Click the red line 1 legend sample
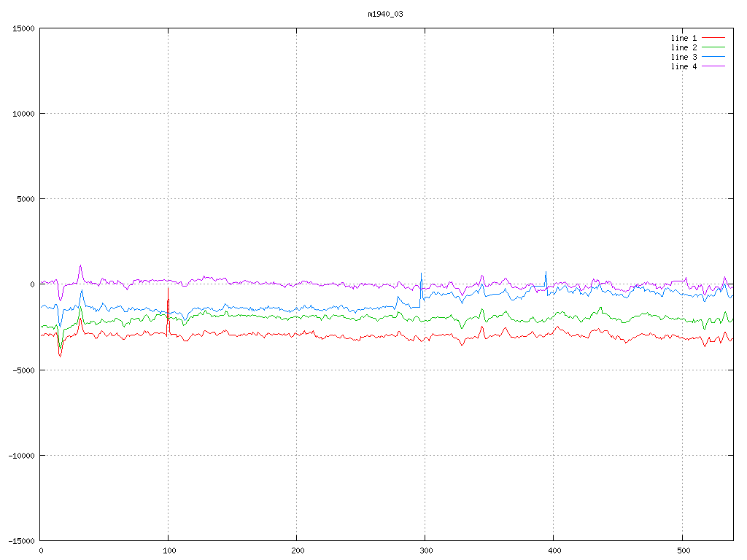 coord(713,38)
